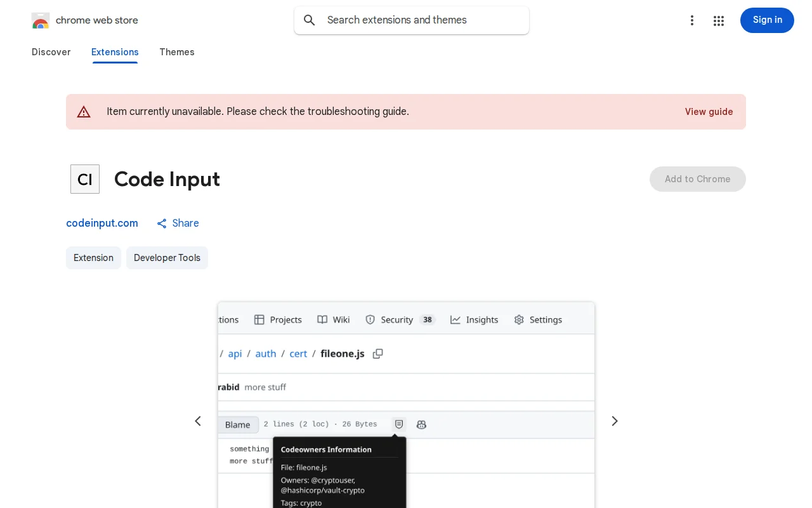Click the disabled Add to Chrome button
The width and height of the screenshot is (812, 508).
[698, 179]
